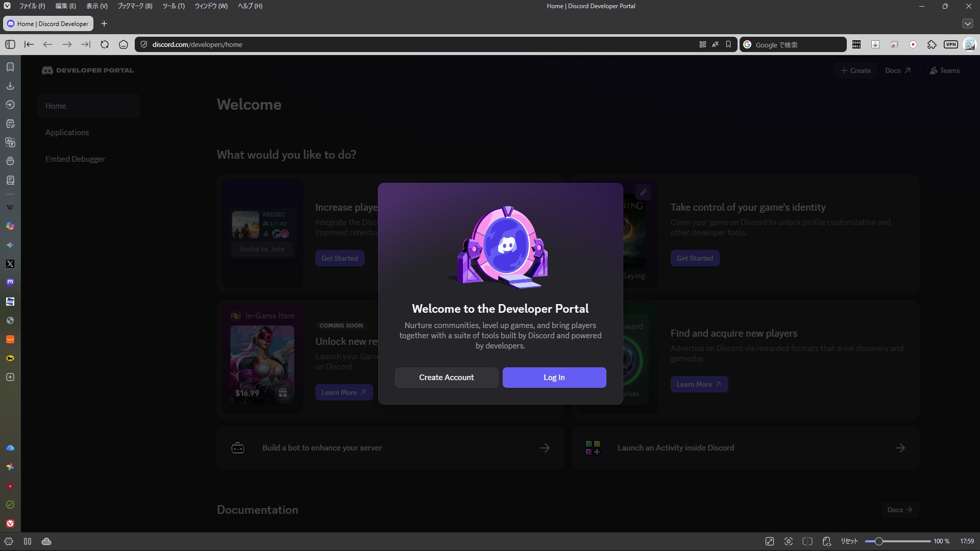
Task: Reload the current page
Action: point(105,44)
